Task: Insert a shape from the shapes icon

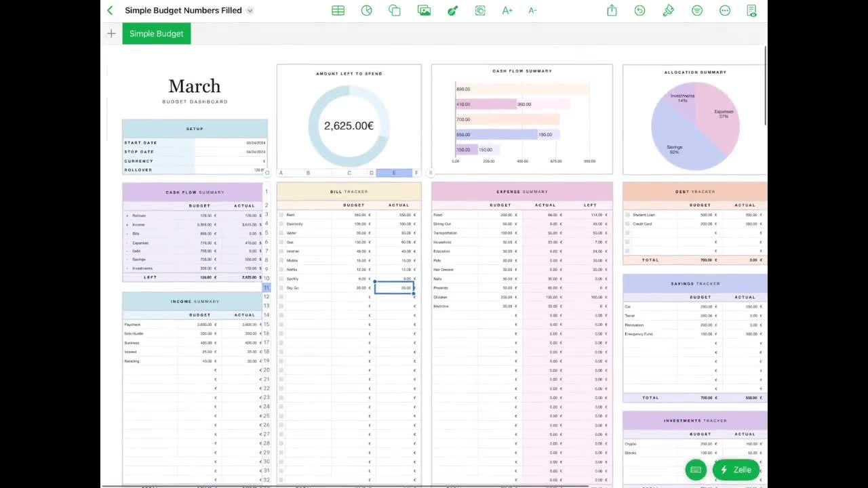Action: pos(394,10)
